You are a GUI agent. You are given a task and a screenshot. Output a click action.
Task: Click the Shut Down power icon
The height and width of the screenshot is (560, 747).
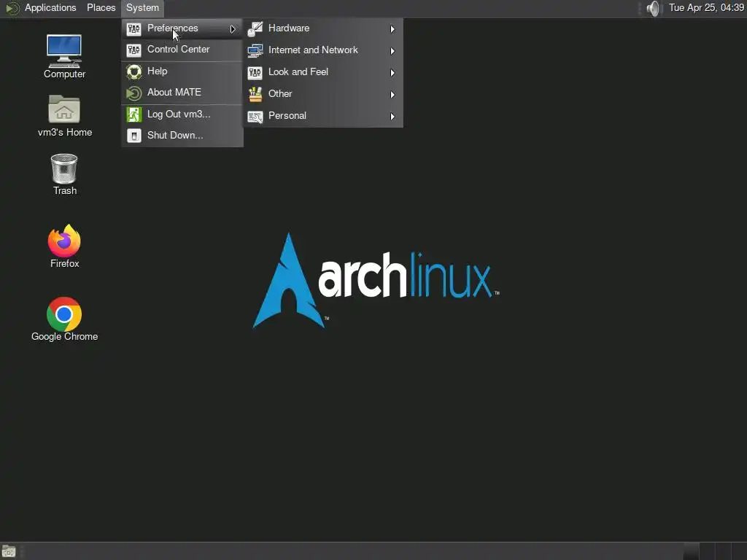[134, 136]
